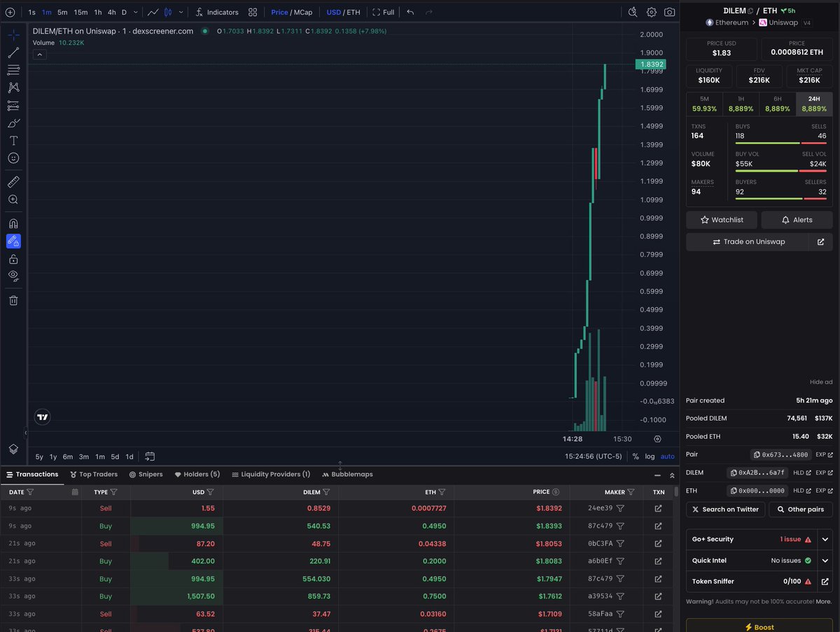Viewport: 840px width, 632px height.
Task: Open the chart style candles dropdown
Action: 181,12
